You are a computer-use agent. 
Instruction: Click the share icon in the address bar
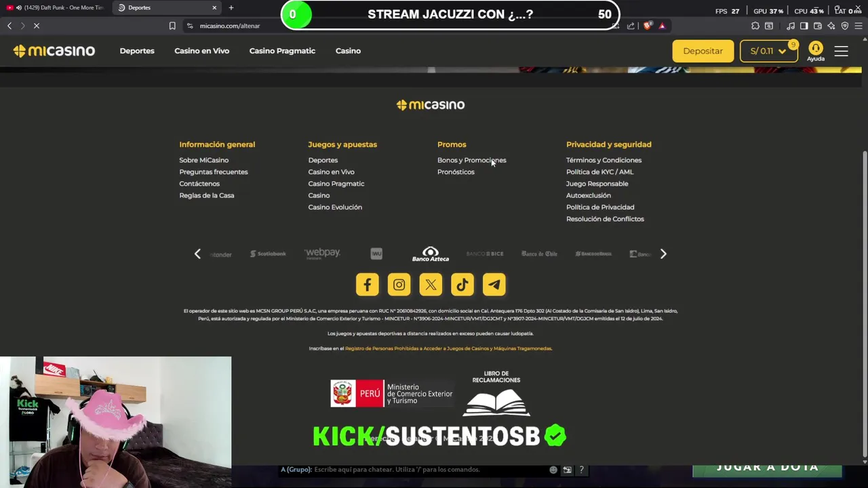631,26
